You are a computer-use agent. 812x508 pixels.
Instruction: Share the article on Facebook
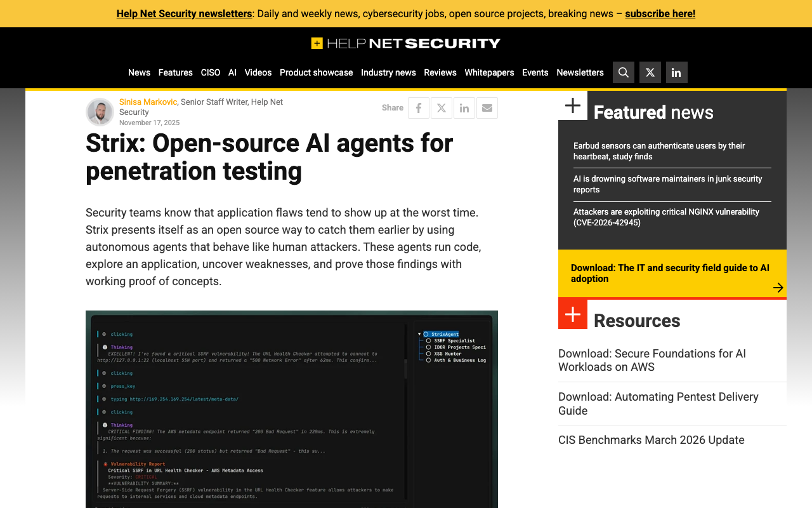point(419,108)
